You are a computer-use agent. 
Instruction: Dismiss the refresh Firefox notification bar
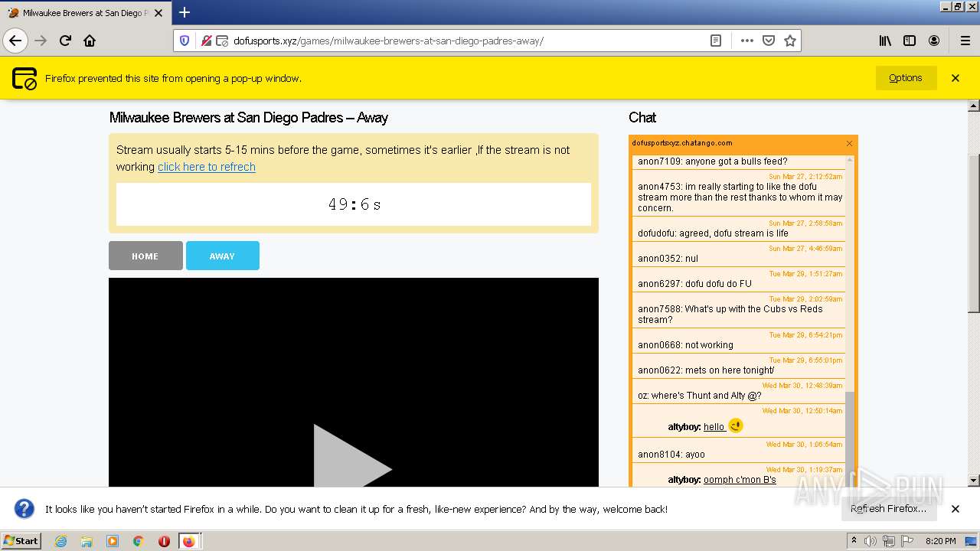(955, 509)
